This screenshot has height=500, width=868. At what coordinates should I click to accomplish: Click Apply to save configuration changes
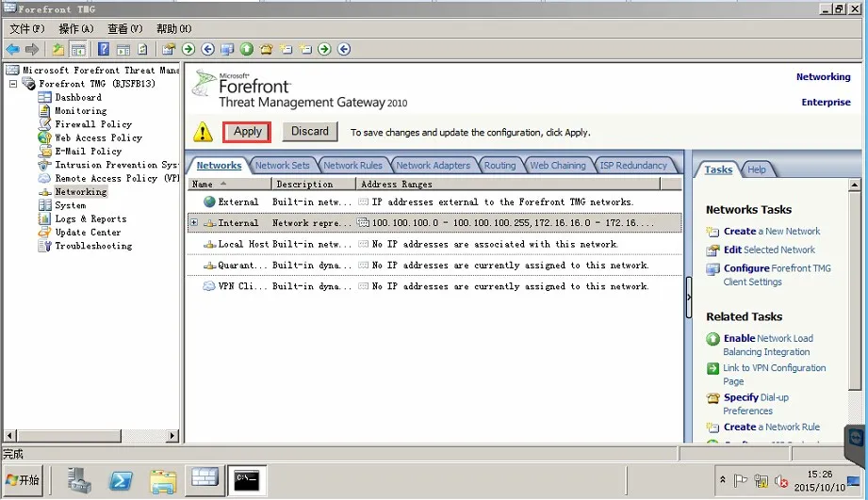point(247,132)
